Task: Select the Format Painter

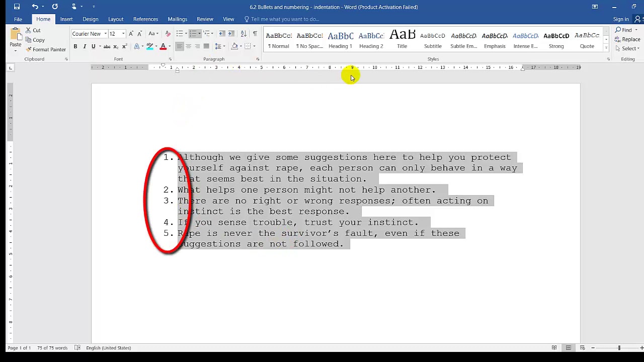Action: click(x=46, y=49)
